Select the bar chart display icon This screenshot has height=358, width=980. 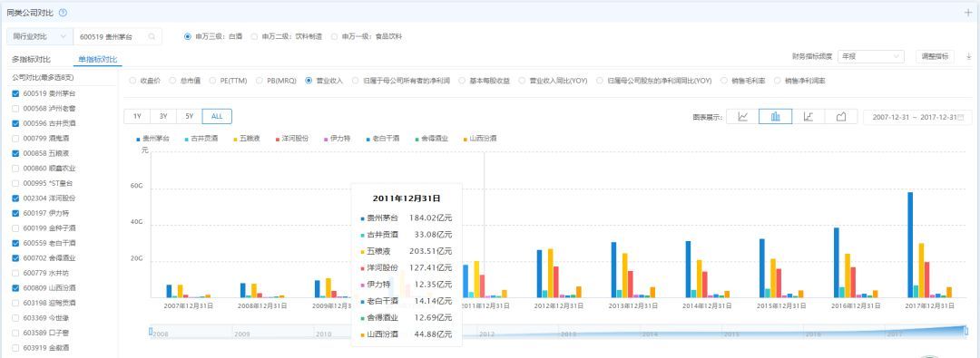point(776,117)
